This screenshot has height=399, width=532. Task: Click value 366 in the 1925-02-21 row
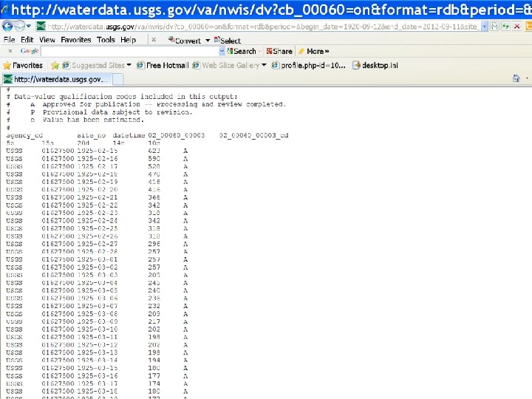coord(154,197)
